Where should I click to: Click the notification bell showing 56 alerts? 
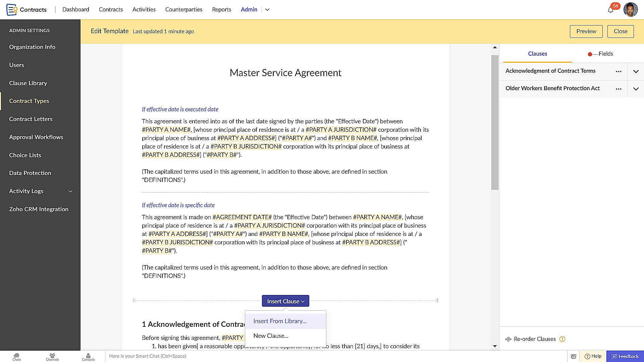pyautogui.click(x=611, y=9)
